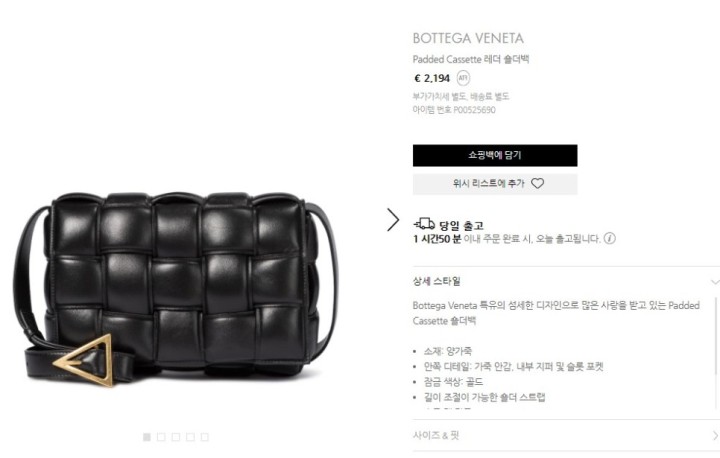This screenshot has width=720, height=458.
Task: Go to next product image arrow
Action: (x=393, y=220)
